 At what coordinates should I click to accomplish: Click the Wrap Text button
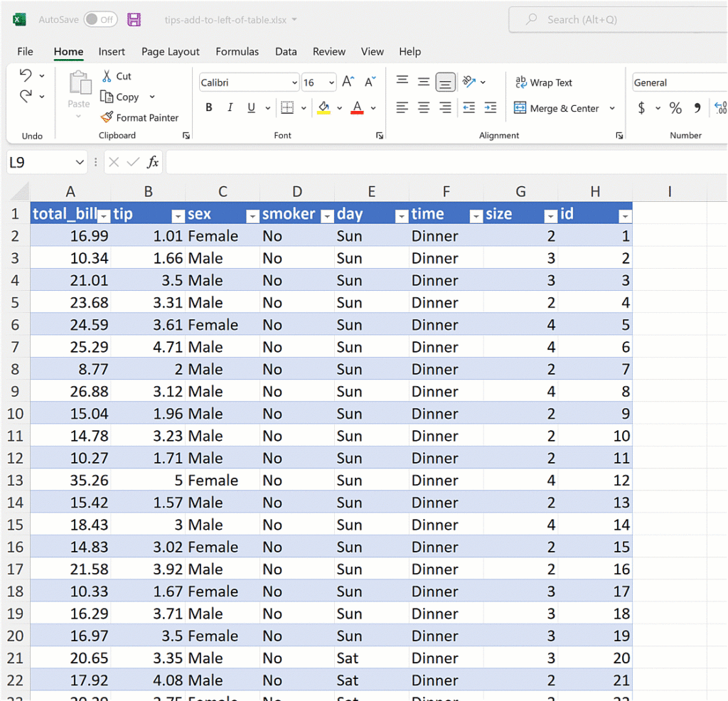click(x=544, y=83)
